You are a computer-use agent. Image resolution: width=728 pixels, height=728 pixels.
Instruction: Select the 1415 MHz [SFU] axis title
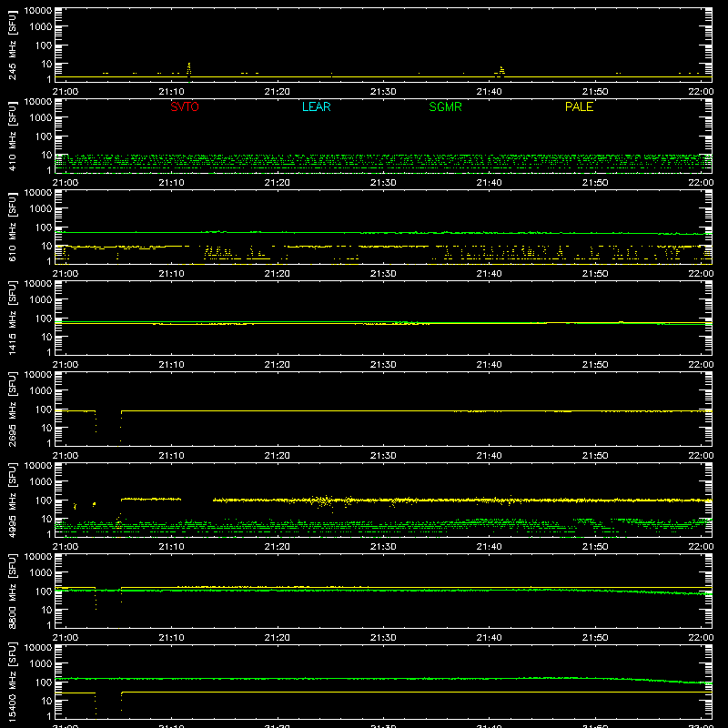12,318
